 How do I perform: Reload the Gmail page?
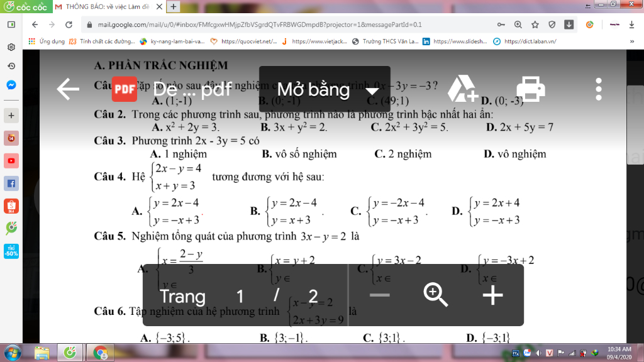point(69,25)
